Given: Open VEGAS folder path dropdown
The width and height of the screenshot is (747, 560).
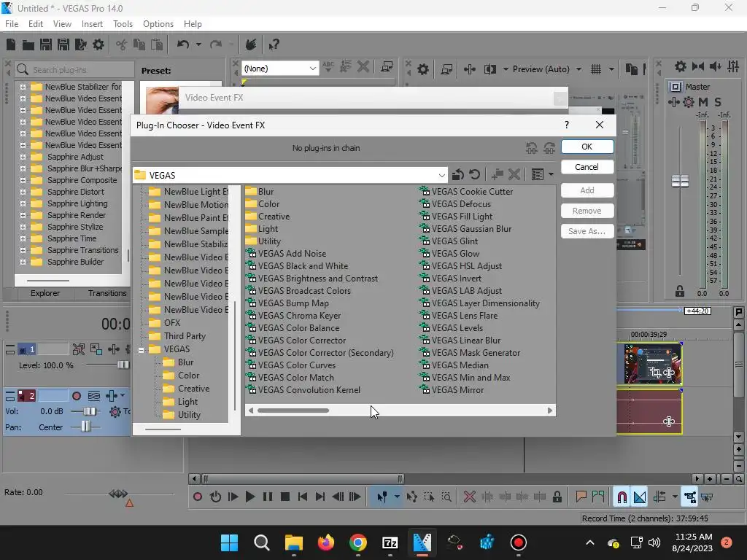Looking at the screenshot, I should pos(441,175).
